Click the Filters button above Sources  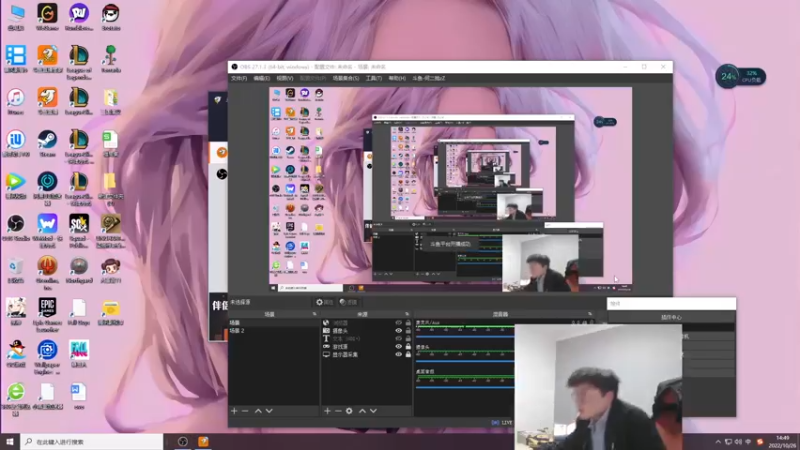click(348, 302)
